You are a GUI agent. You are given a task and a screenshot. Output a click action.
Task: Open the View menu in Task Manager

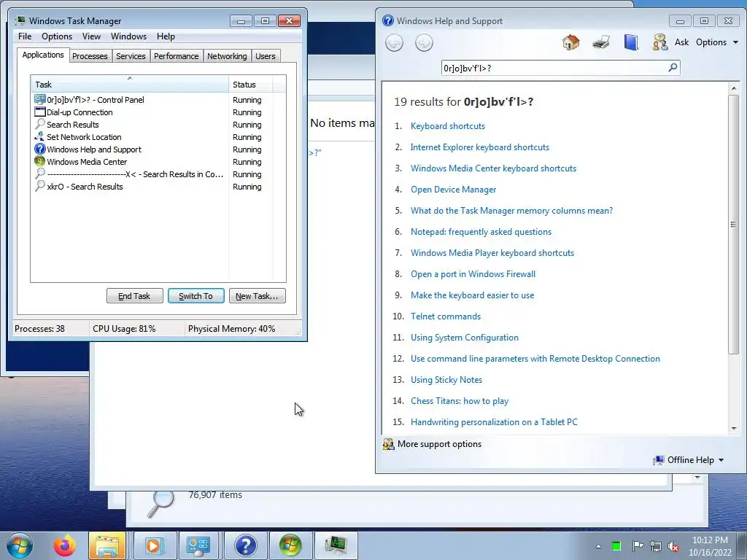click(91, 36)
